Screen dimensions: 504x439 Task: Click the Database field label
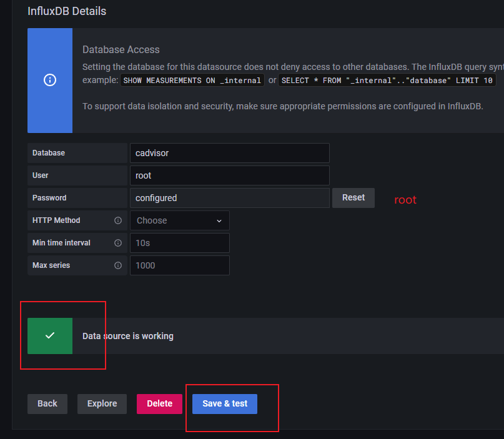tap(49, 153)
